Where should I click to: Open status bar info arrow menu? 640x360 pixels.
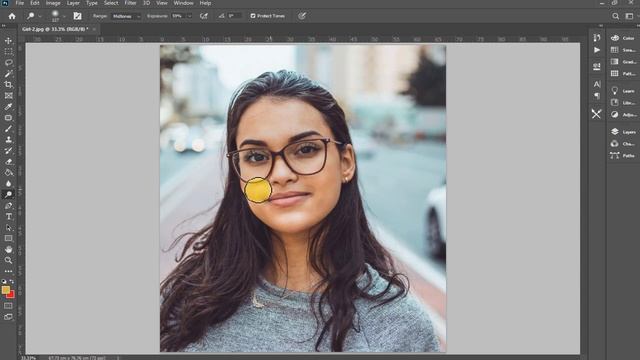(119, 358)
